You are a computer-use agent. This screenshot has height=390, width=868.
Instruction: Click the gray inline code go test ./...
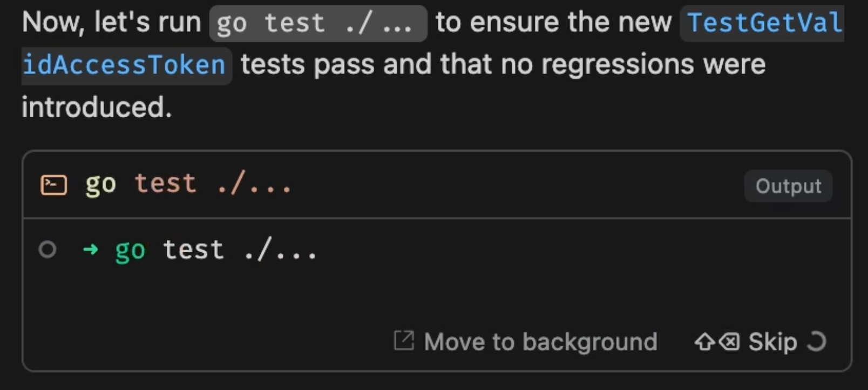click(x=318, y=23)
